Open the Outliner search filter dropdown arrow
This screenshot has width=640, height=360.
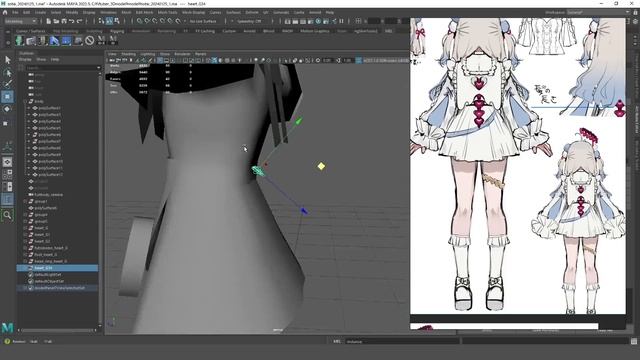pyautogui.click(x=99, y=68)
